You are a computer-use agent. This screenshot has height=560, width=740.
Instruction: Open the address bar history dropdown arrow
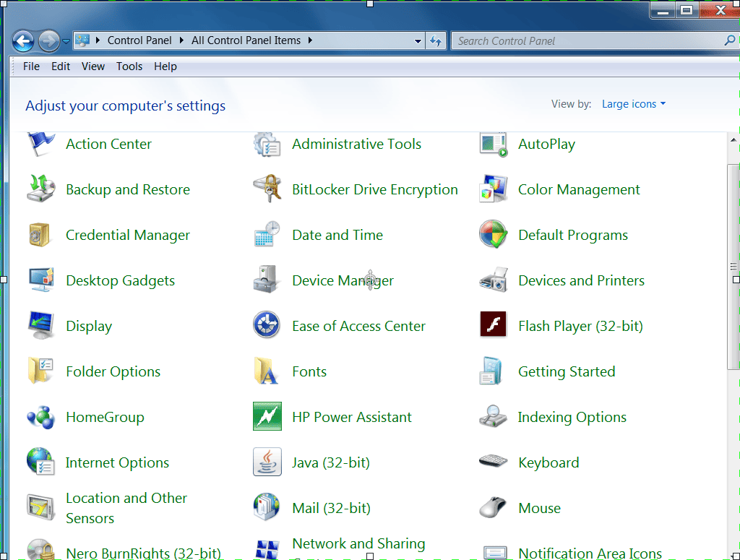click(418, 41)
